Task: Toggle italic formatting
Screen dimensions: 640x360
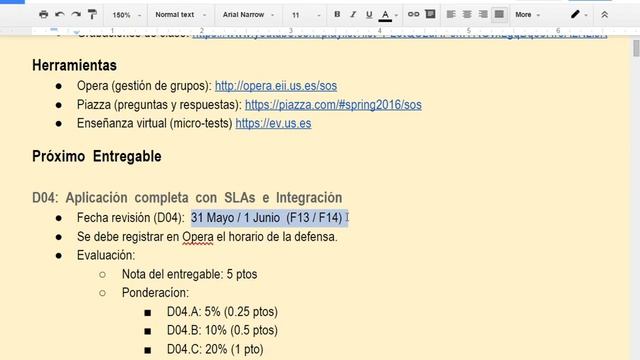Action: click(x=353, y=14)
